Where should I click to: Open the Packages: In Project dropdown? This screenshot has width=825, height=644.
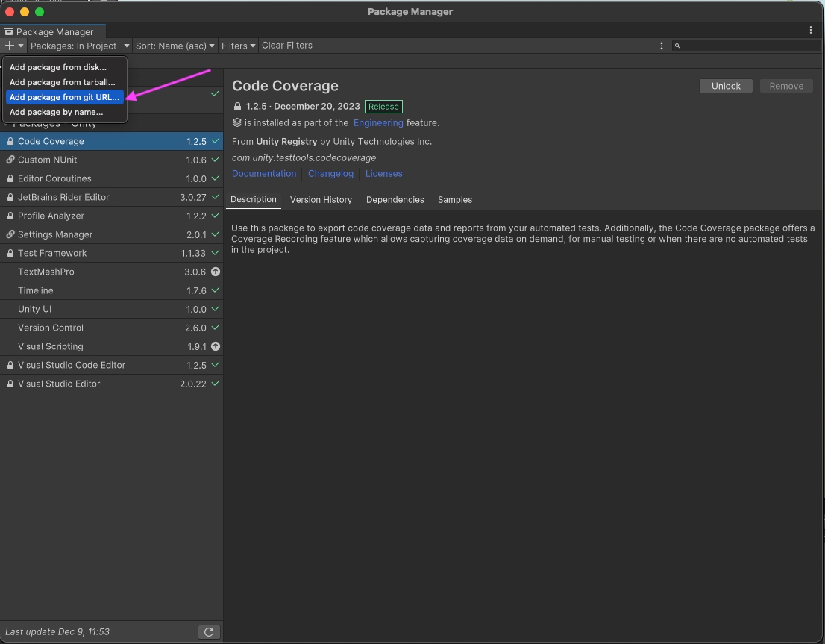click(79, 46)
